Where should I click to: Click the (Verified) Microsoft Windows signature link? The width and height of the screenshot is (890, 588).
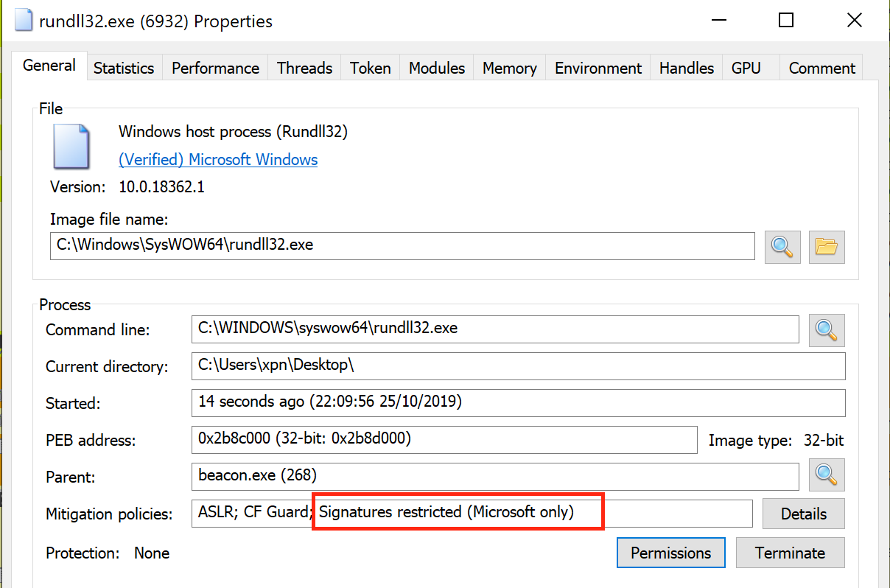coord(218,159)
